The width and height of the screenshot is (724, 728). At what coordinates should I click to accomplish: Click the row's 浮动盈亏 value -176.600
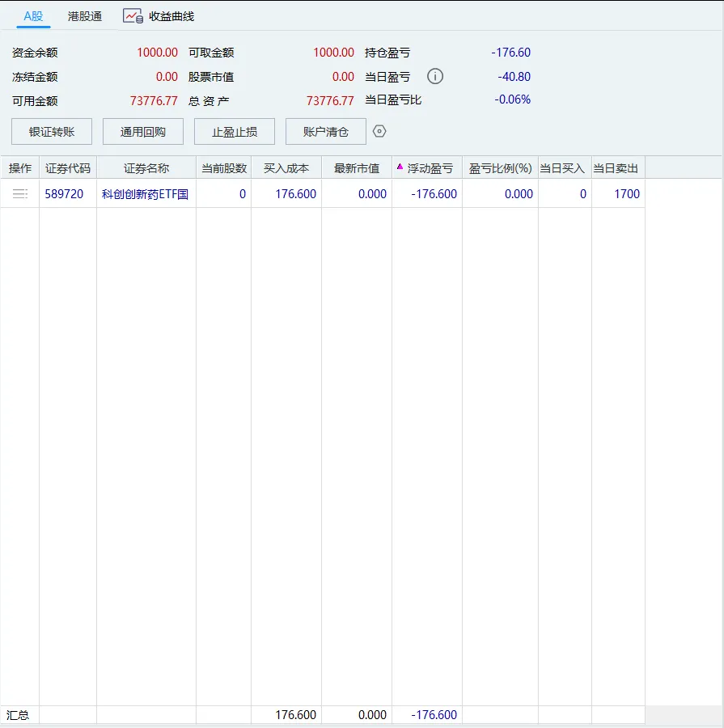pyautogui.click(x=434, y=194)
